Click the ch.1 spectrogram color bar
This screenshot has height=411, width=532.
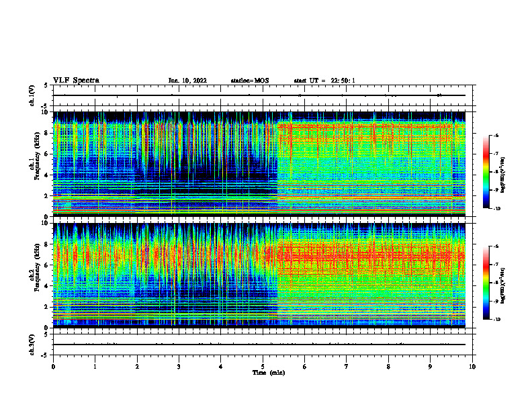(486, 172)
